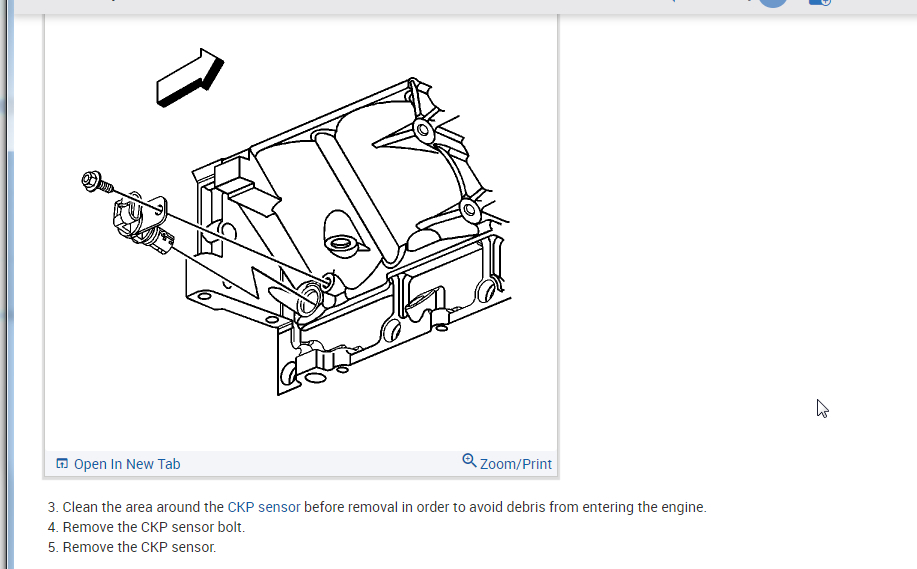Click the oval port in engine valley
Viewport: 917px width, 569px height.
pyautogui.click(x=340, y=242)
